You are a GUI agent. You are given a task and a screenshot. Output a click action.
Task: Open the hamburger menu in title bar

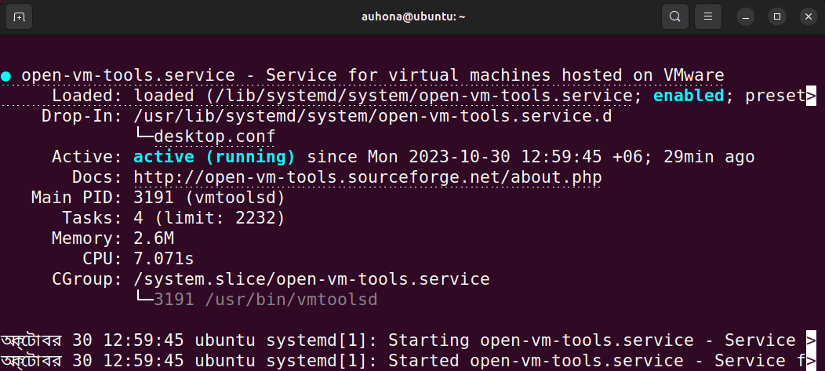tap(708, 17)
